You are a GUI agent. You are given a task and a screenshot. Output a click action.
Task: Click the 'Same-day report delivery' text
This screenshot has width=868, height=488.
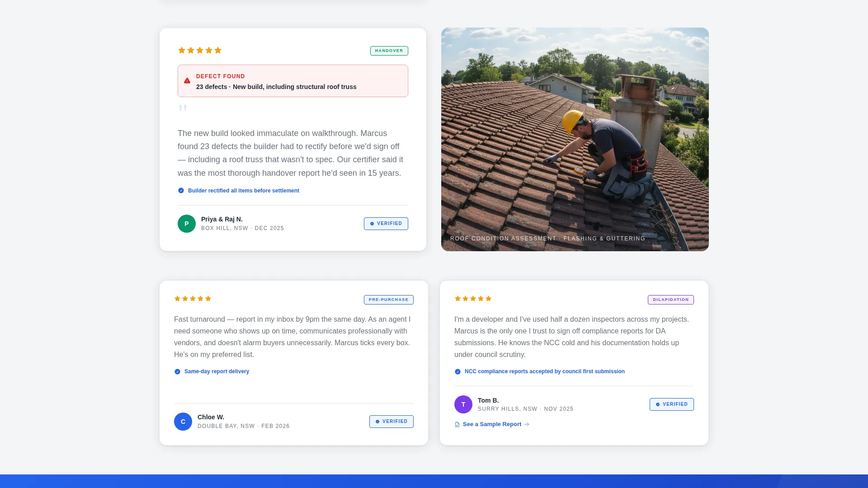[217, 371]
